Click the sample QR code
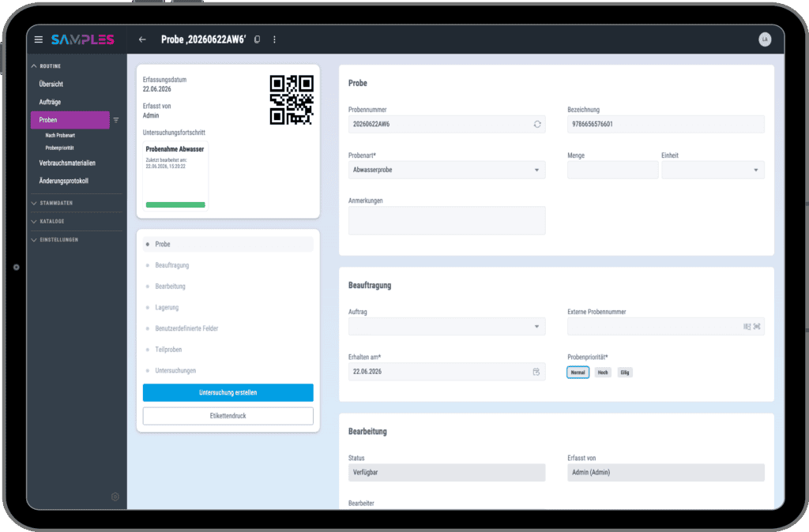 (292, 100)
